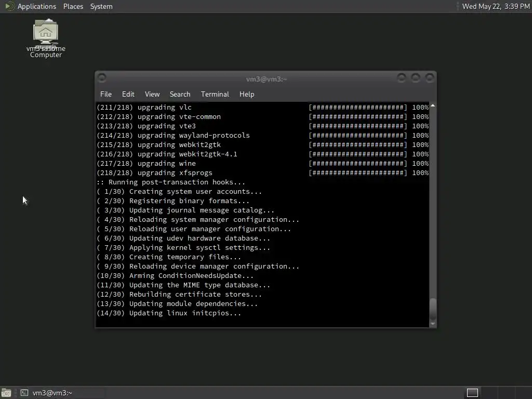
Task: Click the progress bar on the vlc row
Action: pyautogui.click(x=358, y=107)
